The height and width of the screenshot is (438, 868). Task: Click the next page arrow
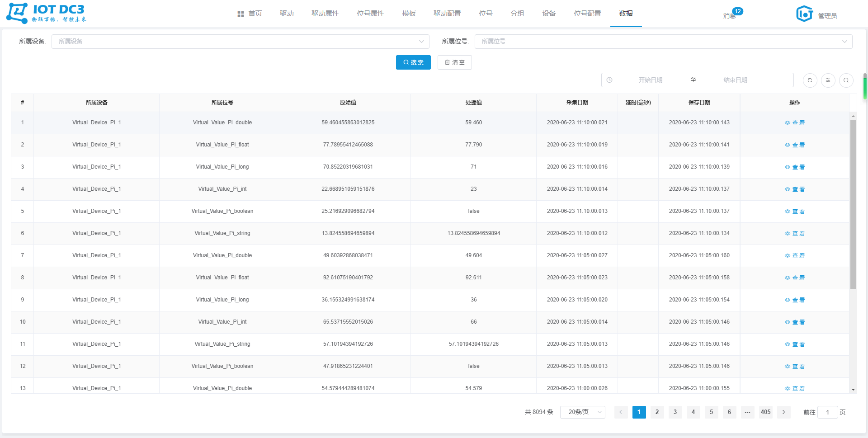pos(783,412)
